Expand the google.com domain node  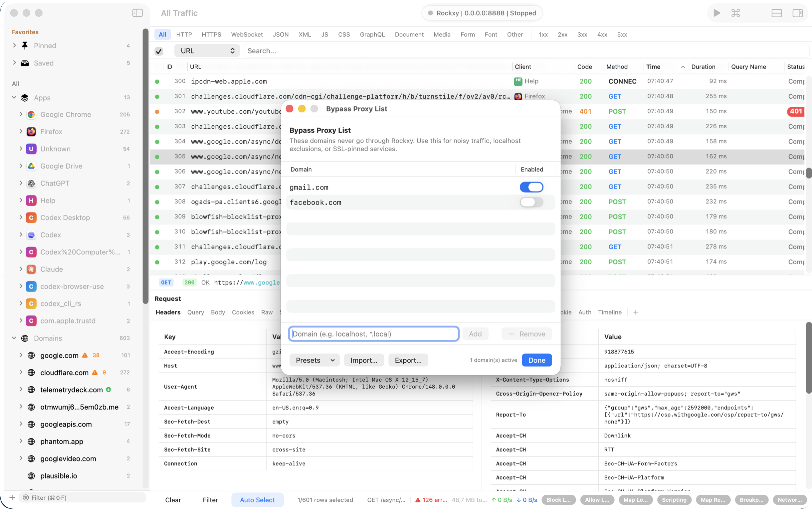[21, 355]
